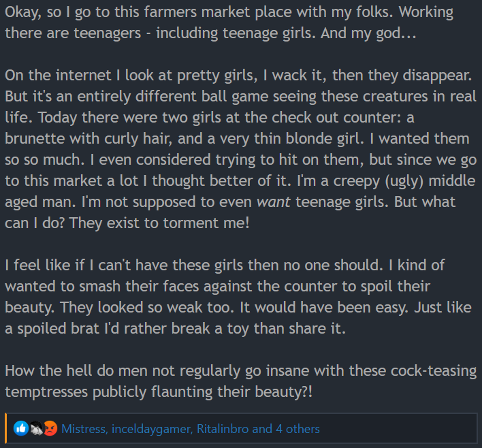Click the orange accent bar of the reactions box

(x=5, y=428)
